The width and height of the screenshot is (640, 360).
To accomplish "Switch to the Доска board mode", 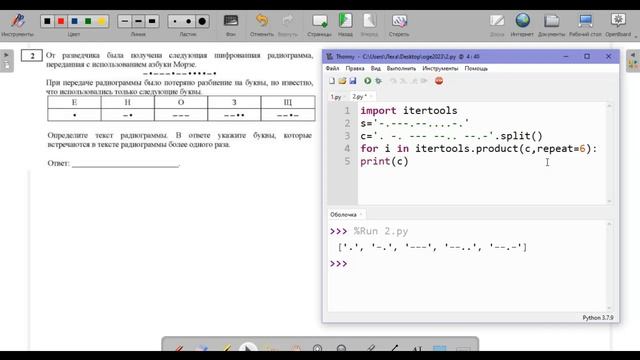I will tap(497, 24).
